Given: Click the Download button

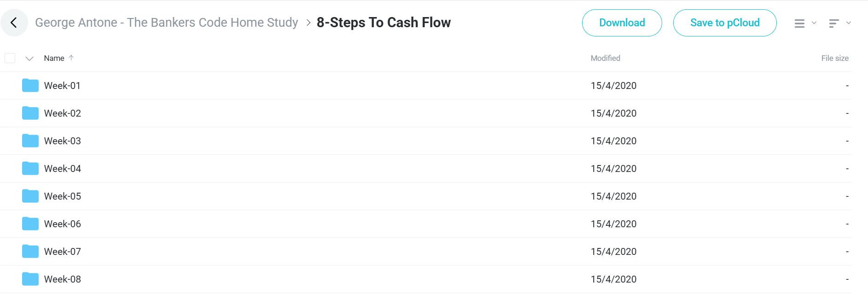Looking at the screenshot, I should (622, 23).
